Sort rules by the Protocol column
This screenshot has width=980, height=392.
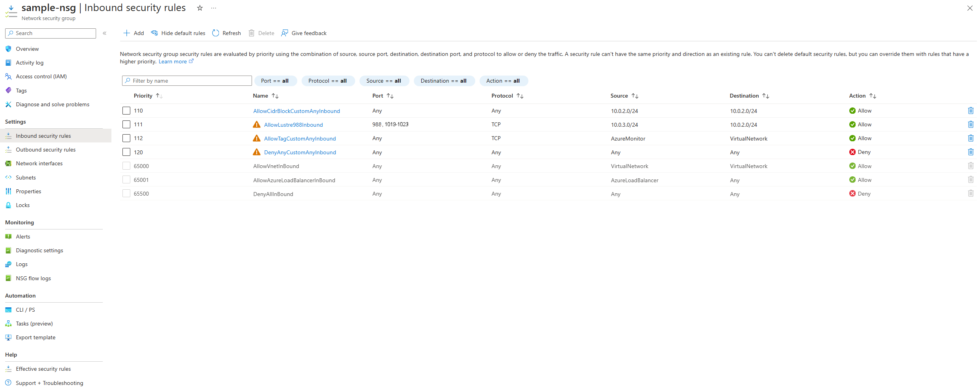coord(508,96)
